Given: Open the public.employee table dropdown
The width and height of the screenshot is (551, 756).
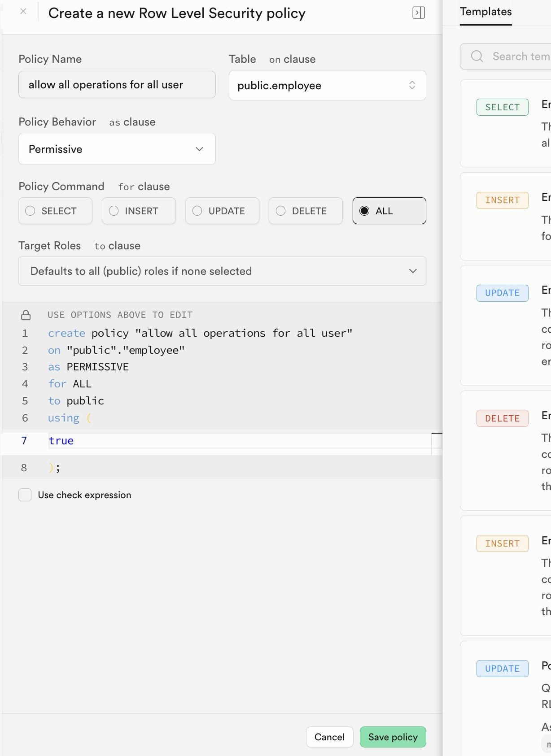Looking at the screenshot, I should (x=327, y=85).
